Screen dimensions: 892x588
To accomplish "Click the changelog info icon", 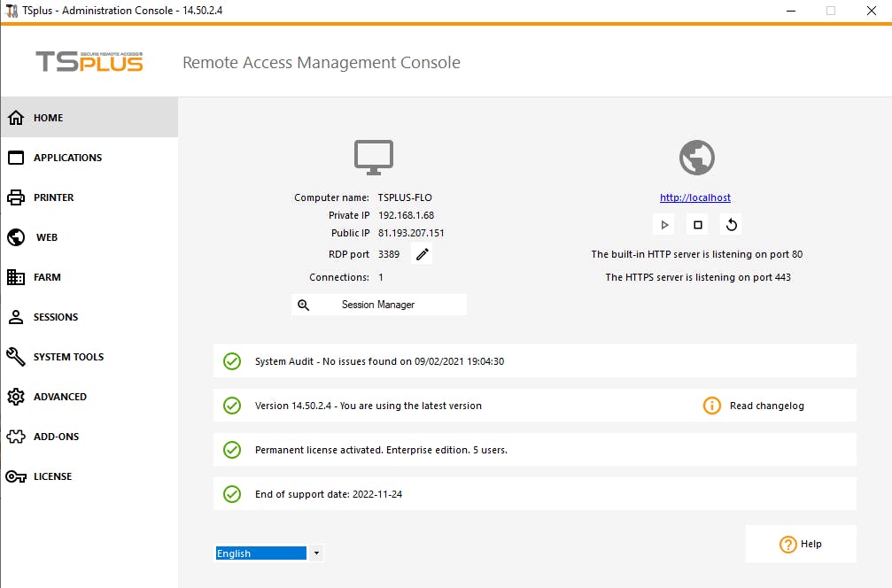I will [712, 405].
